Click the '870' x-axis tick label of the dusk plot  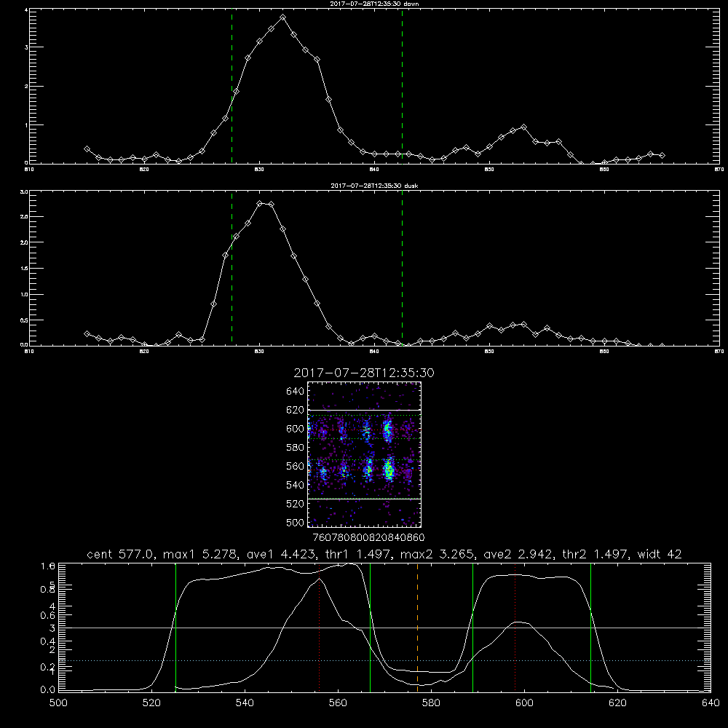click(719, 352)
